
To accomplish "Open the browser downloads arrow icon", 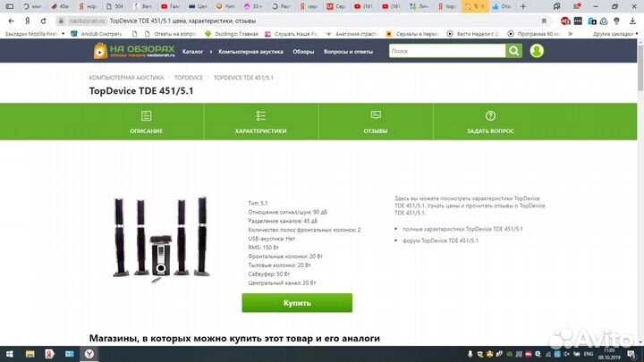I will pos(632,21).
